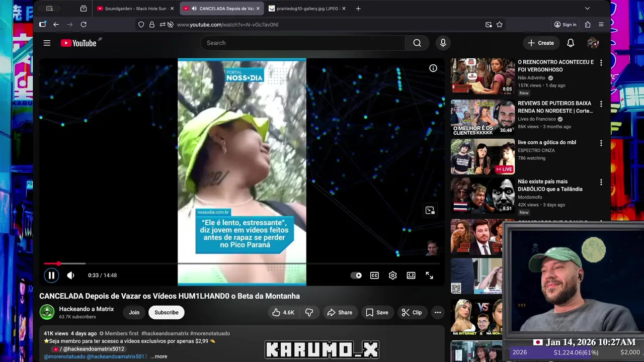
Task: Clip the video
Action: 412,312
